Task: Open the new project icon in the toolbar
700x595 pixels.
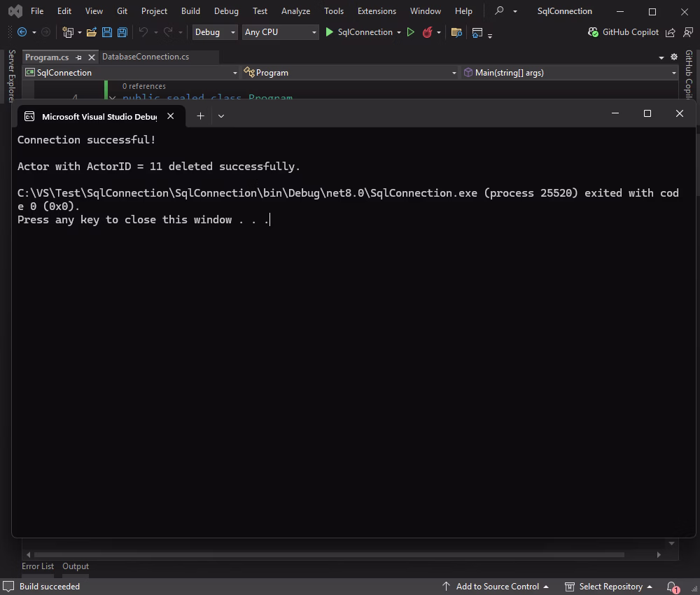Action: 67,32
